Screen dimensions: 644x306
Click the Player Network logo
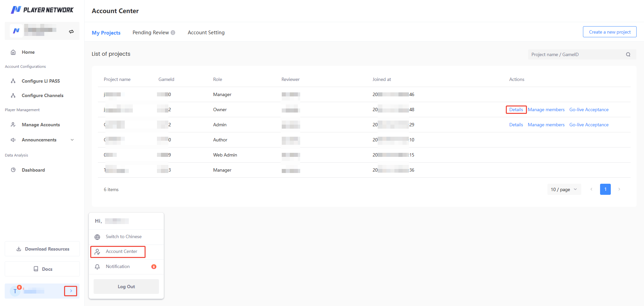(x=42, y=10)
